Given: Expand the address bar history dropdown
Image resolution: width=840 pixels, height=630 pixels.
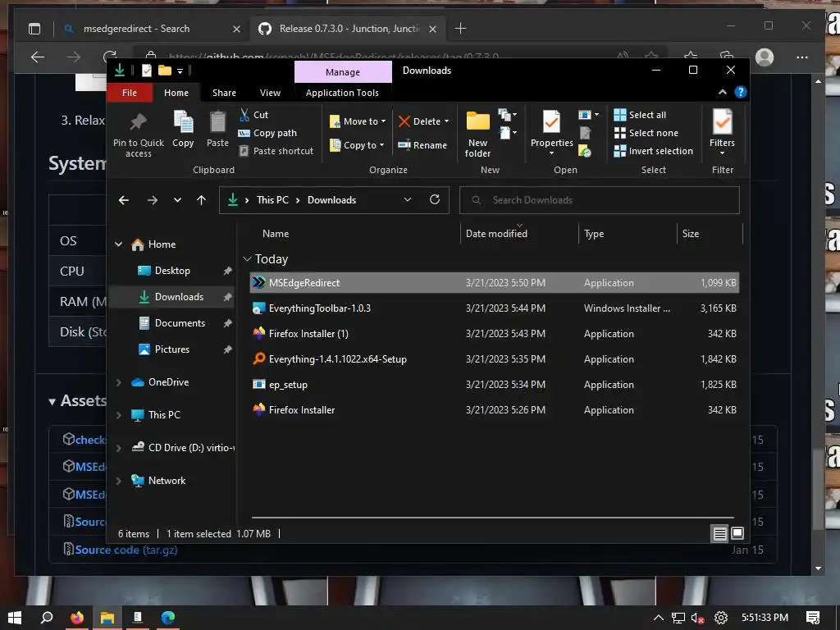Looking at the screenshot, I should pyautogui.click(x=408, y=200).
